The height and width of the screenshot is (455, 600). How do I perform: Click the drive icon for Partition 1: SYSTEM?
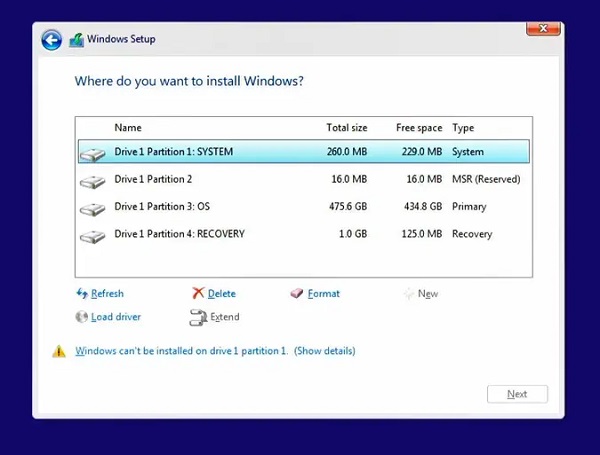(92, 155)
